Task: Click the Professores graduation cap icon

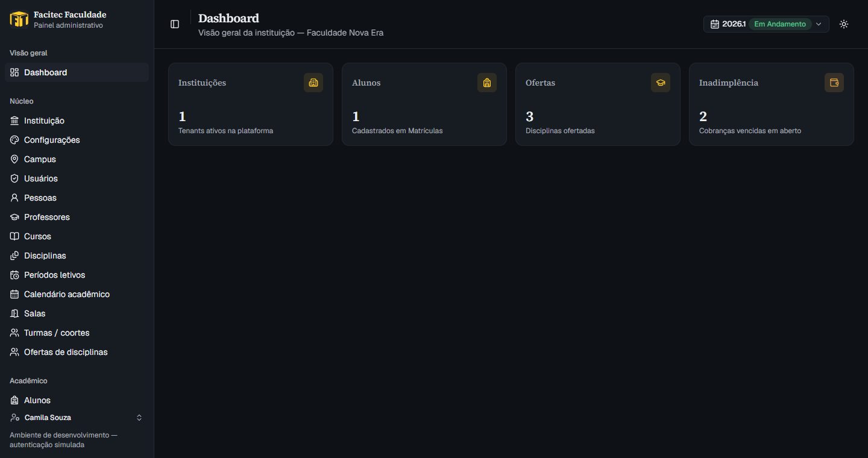Action: 14,217
